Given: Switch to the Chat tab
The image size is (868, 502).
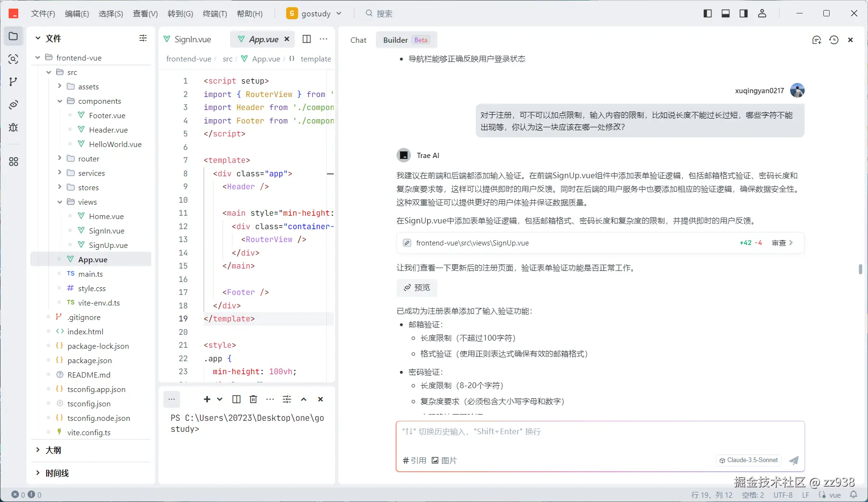Looking at the screenshot, I should pyautogui.click(x=358, y=40).
